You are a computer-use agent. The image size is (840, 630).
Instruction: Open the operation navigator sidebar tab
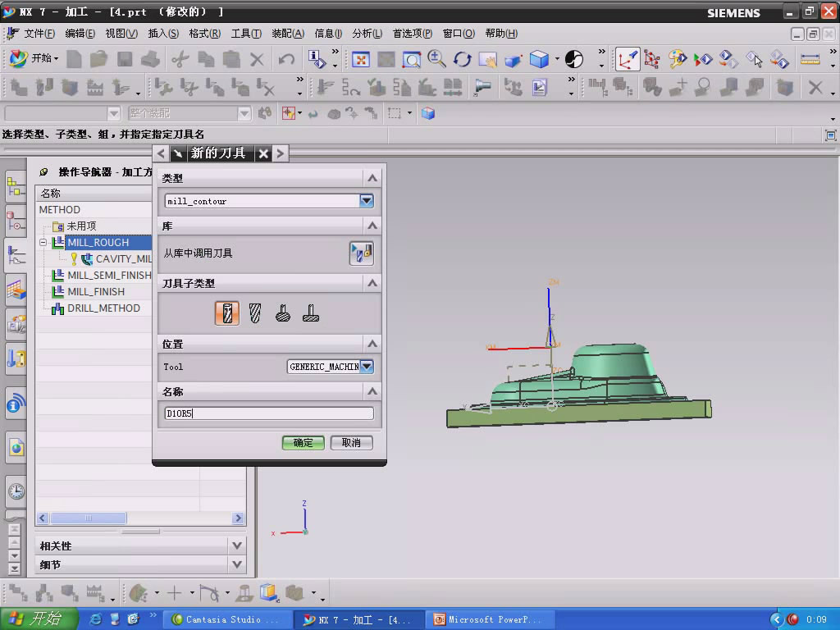16,255
